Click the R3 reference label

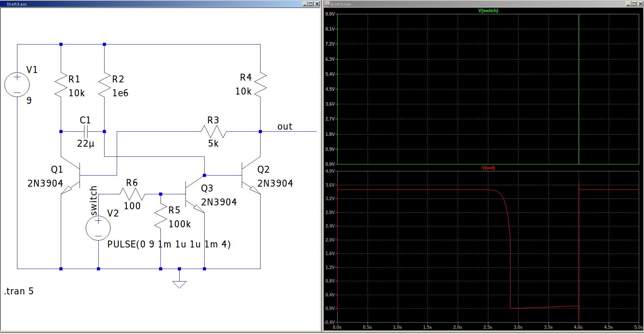pyautogui.click(x=213, y=120)
